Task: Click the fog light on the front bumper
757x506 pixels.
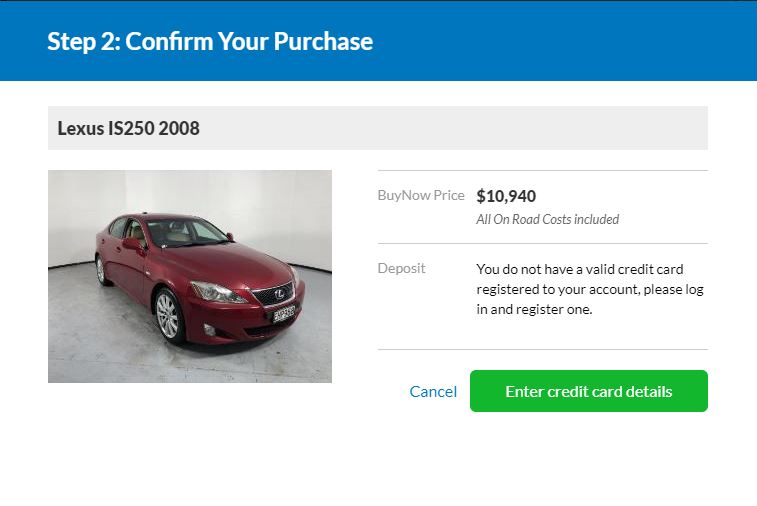Action: click(x=210, y=329)
